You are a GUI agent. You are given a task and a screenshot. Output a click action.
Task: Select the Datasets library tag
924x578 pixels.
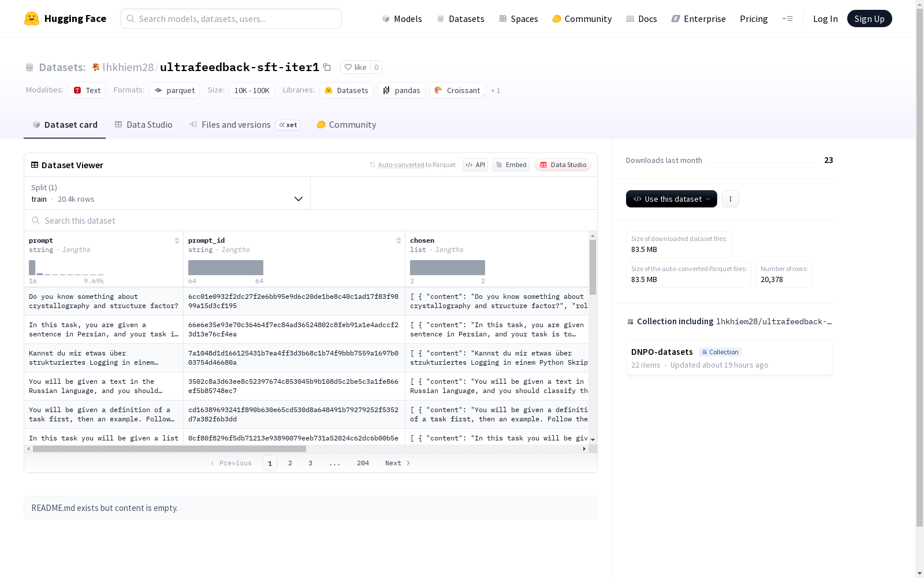pos(346,90)
